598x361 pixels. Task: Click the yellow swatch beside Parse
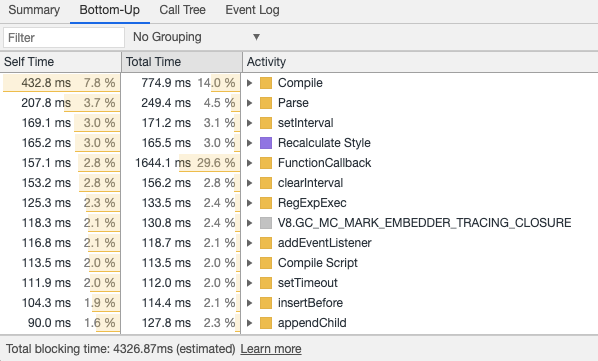tap(266, 103)
